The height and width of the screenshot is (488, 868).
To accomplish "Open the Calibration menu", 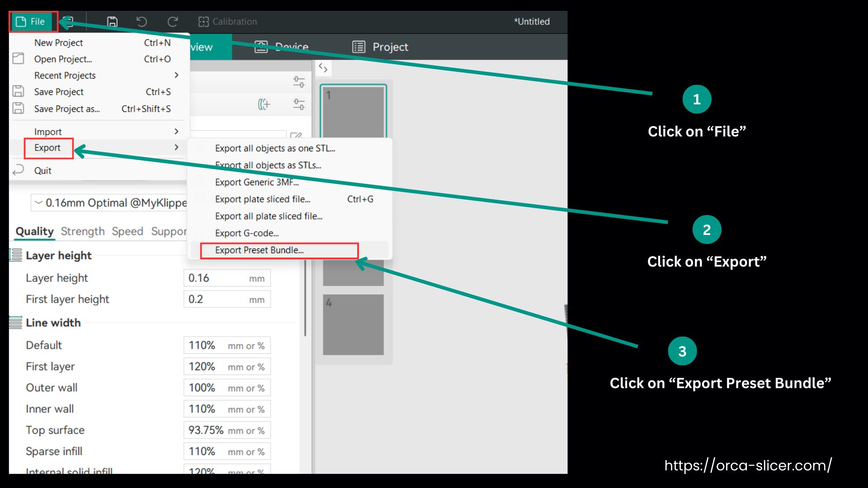I will [x=227, y=21].
